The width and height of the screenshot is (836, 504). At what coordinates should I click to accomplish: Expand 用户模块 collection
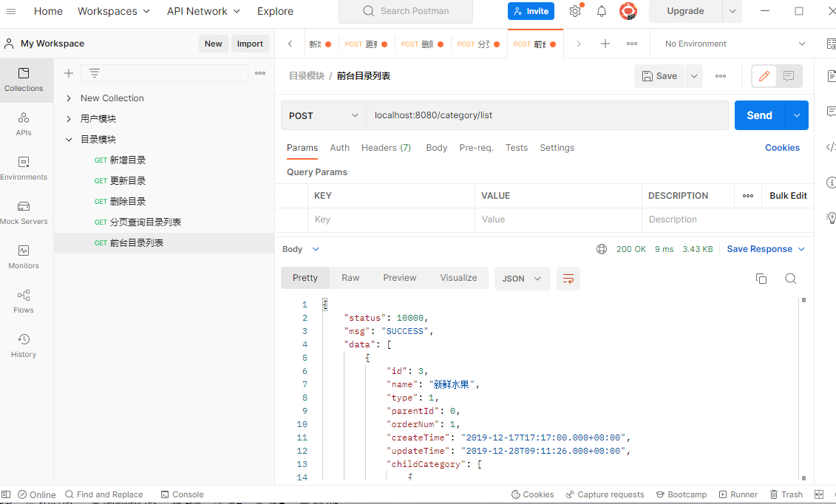[68, 118]
